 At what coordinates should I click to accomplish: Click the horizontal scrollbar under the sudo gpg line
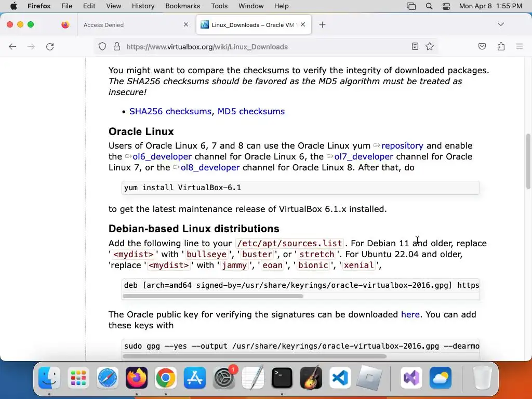(x=255, y=356)
